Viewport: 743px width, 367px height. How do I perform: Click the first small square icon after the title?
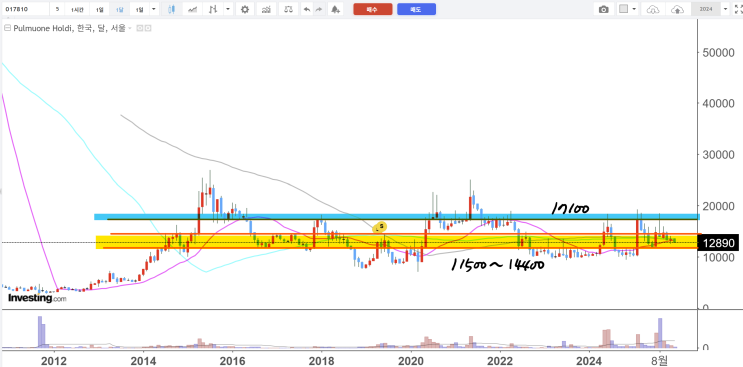click(x=140, y=28)
